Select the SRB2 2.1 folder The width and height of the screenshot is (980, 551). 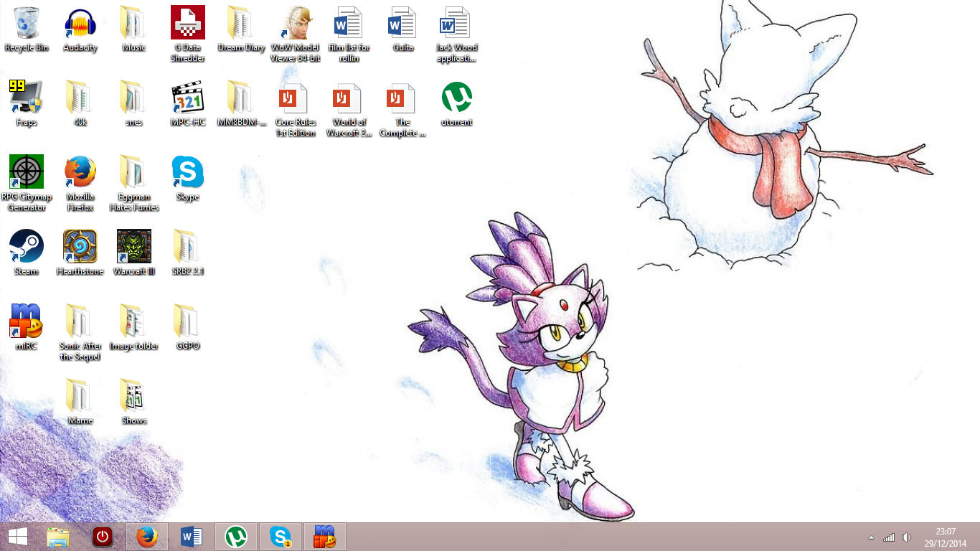pyautogui.click(x=187, y=253)
